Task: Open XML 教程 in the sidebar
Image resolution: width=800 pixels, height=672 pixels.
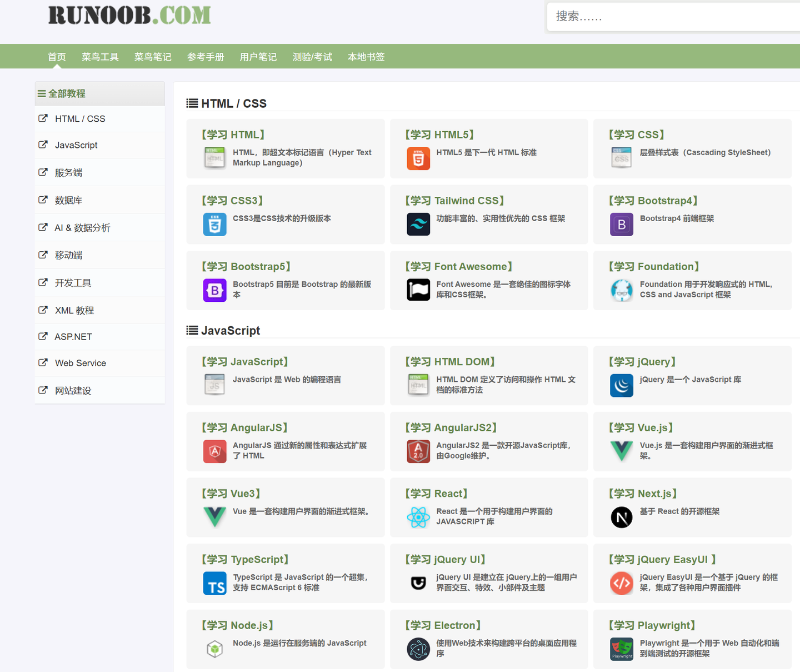Action: (100, 310)
